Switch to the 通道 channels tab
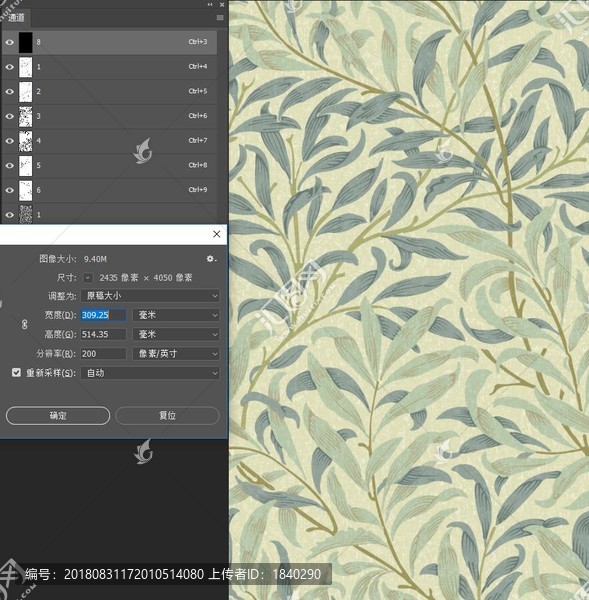Image resolution: width=589 pixels, height=600 pixels. coord(16,18)
